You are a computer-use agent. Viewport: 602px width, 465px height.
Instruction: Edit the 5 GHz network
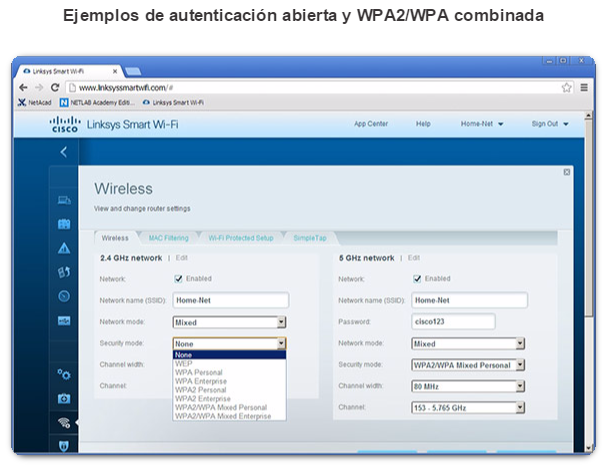pyautogui.click(x=413, y=258)
